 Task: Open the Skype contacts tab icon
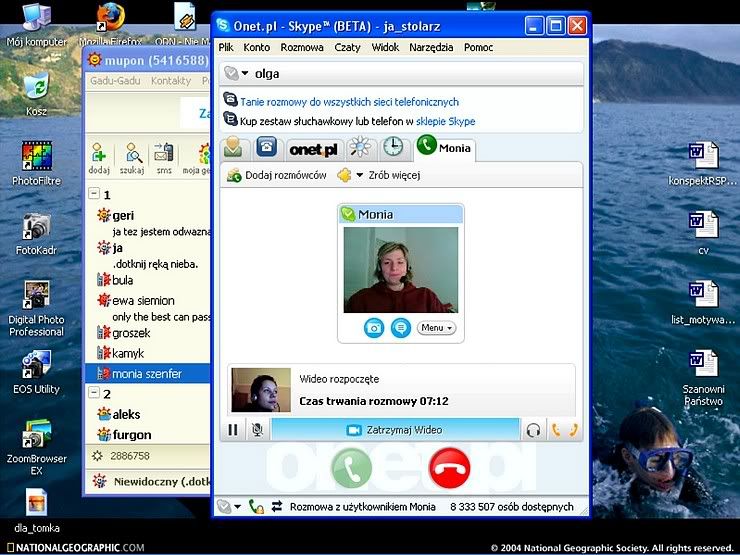233,148
